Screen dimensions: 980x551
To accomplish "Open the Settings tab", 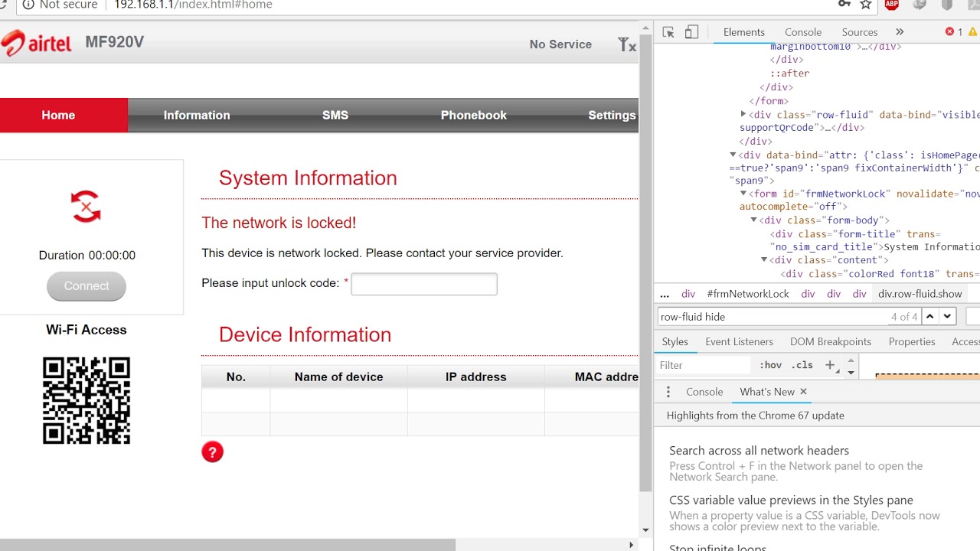I will 611,115.
